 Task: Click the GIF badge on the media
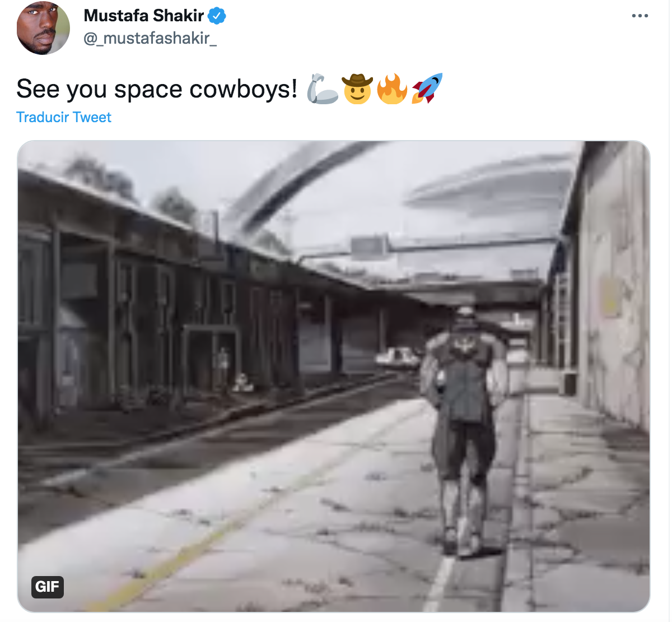(x=47, y=587)
